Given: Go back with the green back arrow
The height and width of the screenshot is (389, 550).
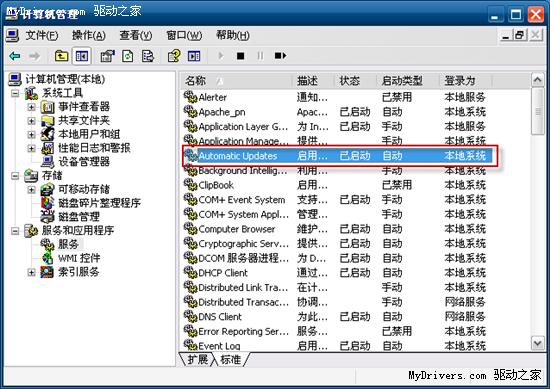Looking at the screenshot, I should (15, 56).
